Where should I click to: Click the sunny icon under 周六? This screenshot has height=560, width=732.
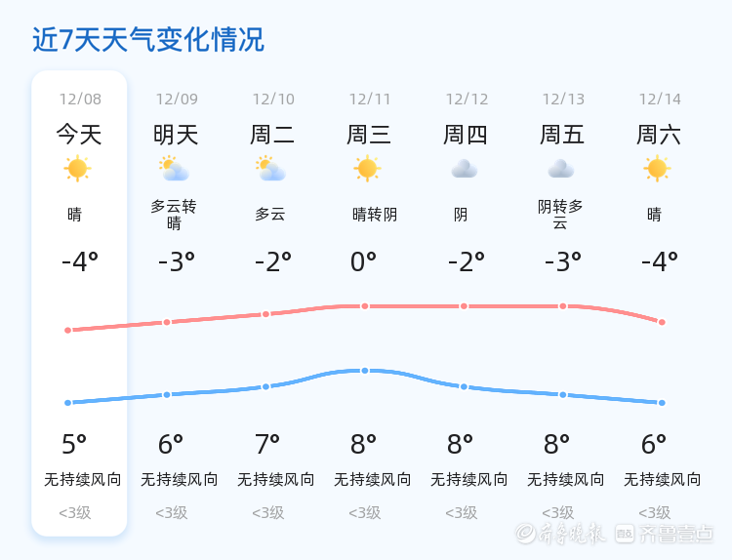[x=657, y=169]
